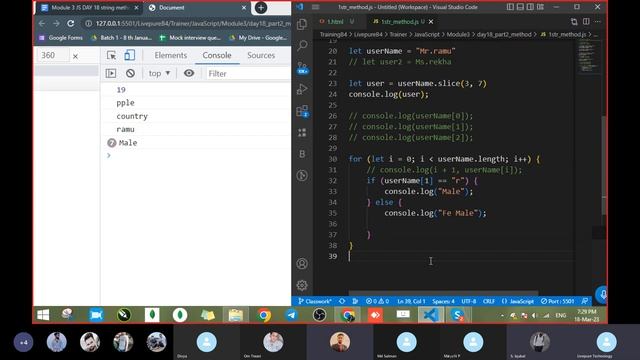Toggle primary sidebar layout button

click(x=510, y=7)
